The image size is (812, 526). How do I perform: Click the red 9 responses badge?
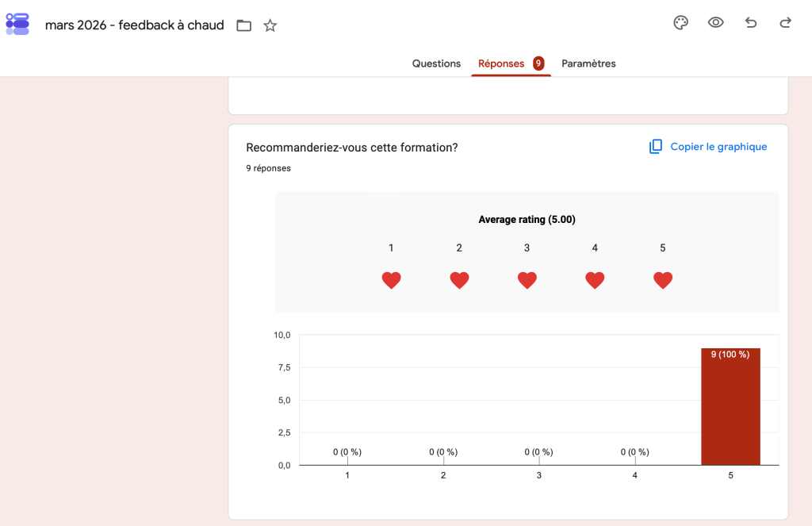pyautogui.click(x=538, y=63)
